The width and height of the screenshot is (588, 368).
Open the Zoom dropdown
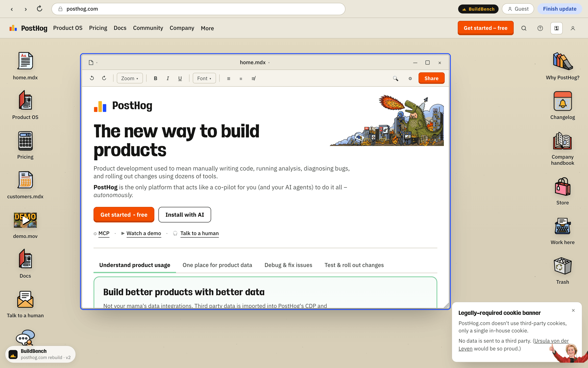[130, 78]
